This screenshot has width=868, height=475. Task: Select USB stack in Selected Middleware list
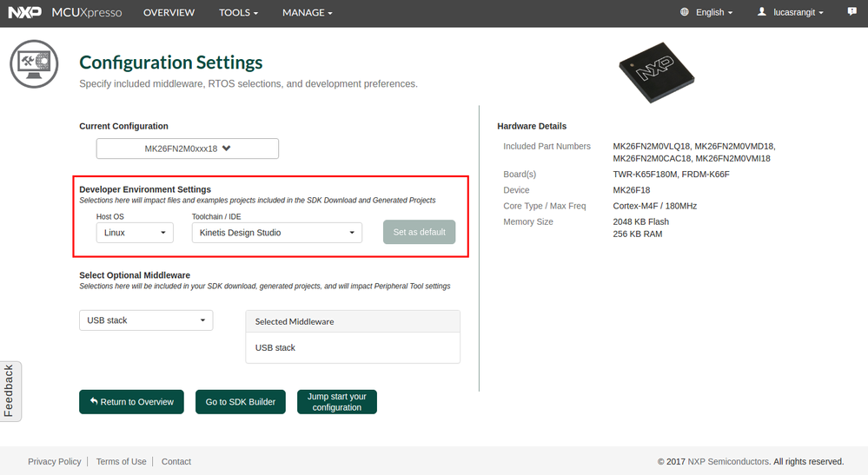click(x=275, y=348)
